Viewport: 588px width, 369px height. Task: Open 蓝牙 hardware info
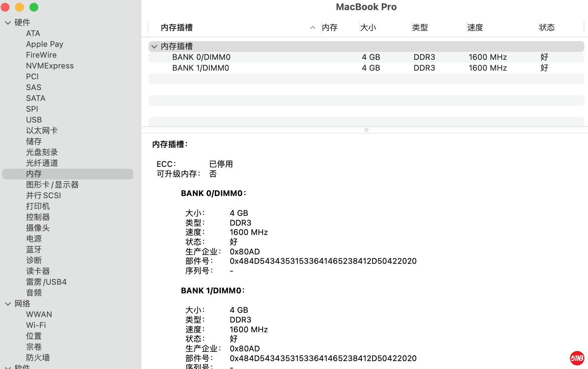pos(34,250)
